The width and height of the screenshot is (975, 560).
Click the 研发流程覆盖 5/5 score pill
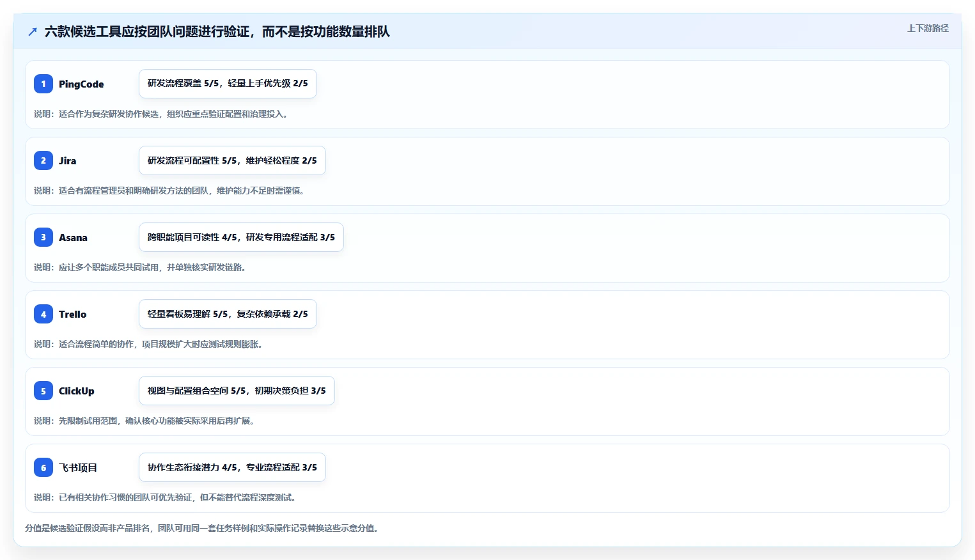tap(228, 84)
